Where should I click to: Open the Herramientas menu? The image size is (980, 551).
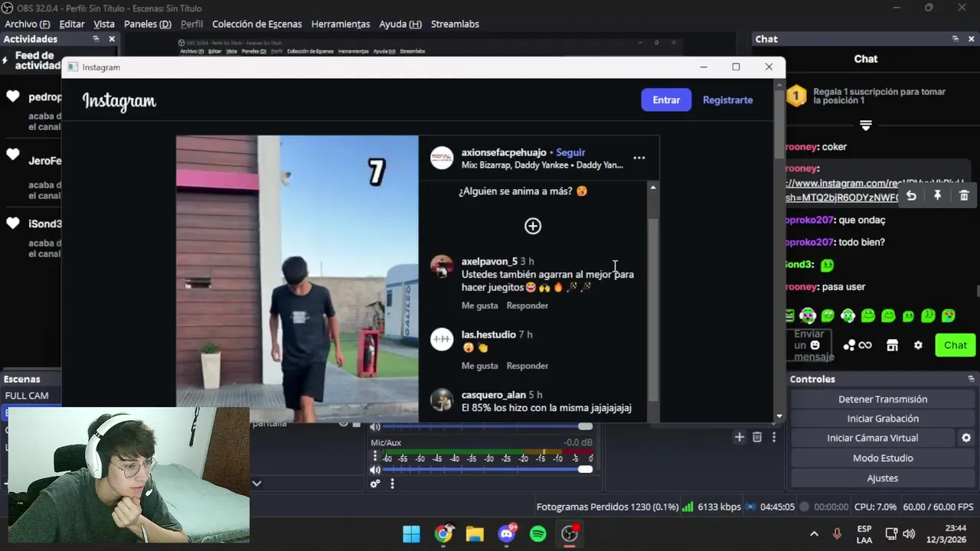pos(341,24)
